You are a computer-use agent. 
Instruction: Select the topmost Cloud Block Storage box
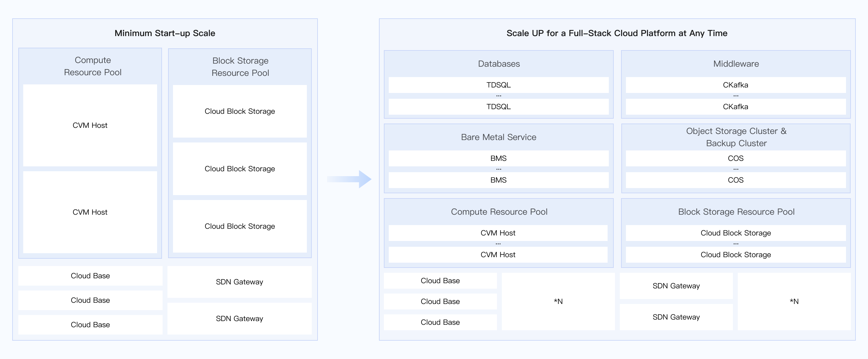[x=240, y=111]
